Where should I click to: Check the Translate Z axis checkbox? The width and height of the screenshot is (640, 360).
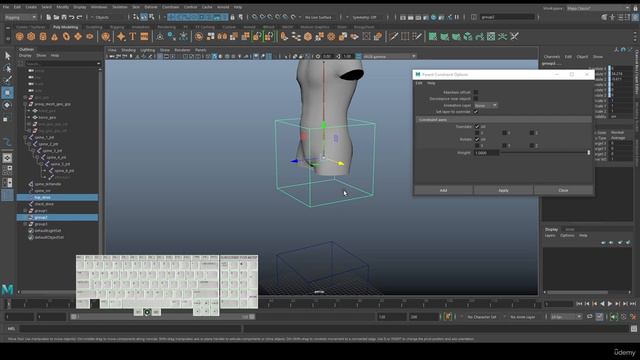532,133
